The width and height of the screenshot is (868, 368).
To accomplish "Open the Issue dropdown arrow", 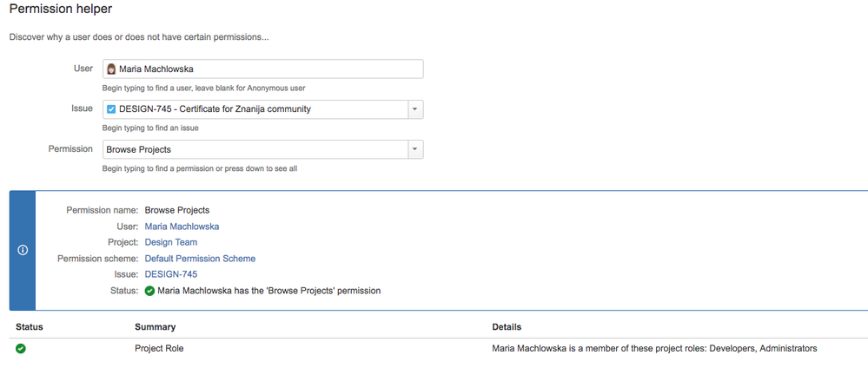I will [415, 109].
